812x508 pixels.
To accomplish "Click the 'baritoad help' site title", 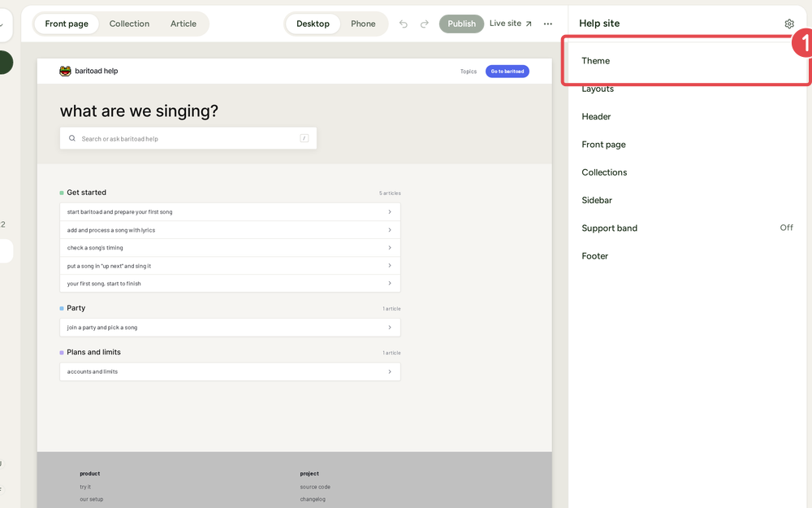I will [97, 71].
